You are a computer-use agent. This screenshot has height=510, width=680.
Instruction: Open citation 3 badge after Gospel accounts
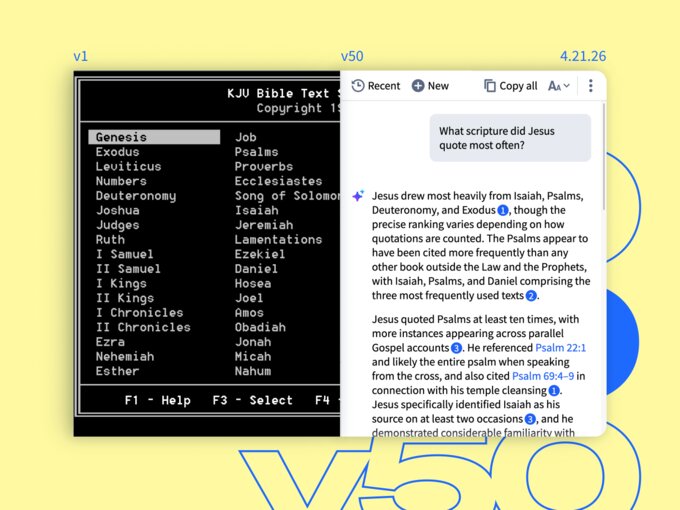coord(456,348)
